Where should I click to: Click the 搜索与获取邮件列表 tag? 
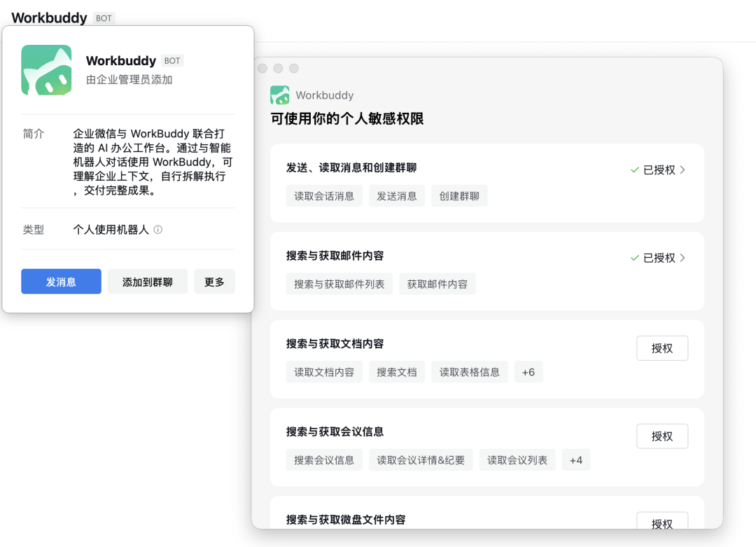tap(339, 284)
